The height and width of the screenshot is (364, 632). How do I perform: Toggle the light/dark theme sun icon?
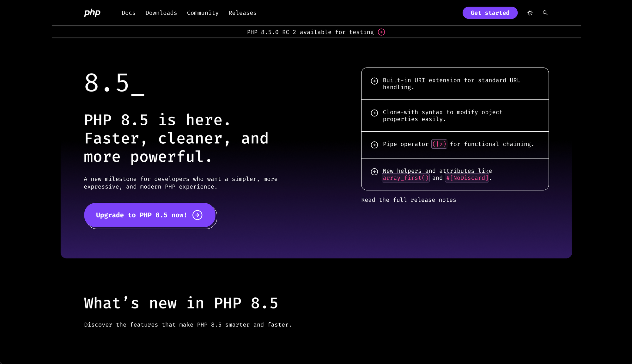pyautogui.click(x=530, y=13)
